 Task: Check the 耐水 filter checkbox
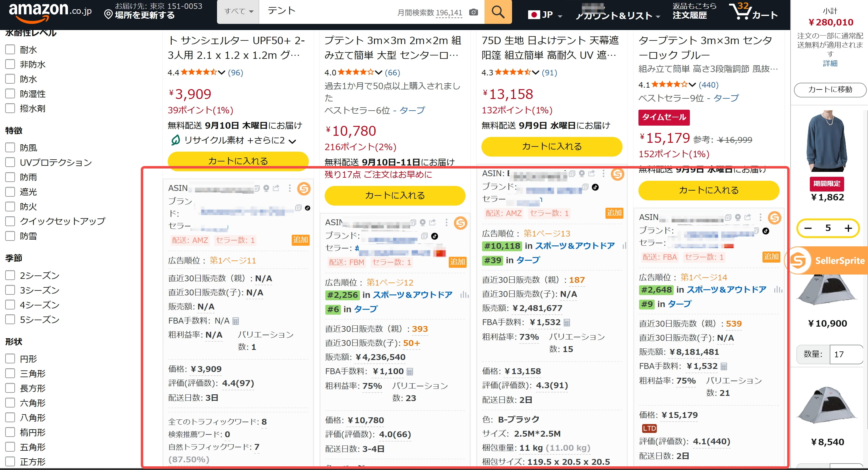click(x=10, y=50)
